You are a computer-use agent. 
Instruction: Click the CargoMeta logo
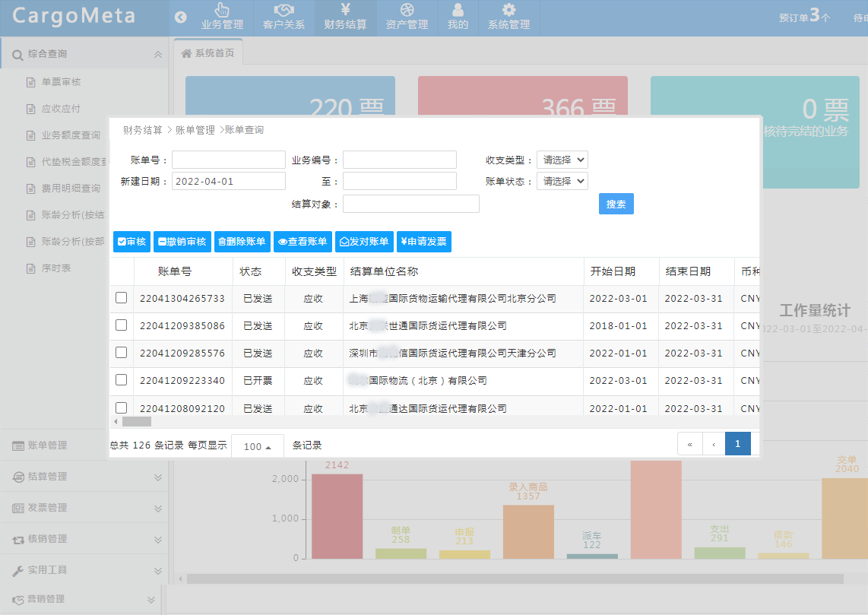(x=74, y=15)
